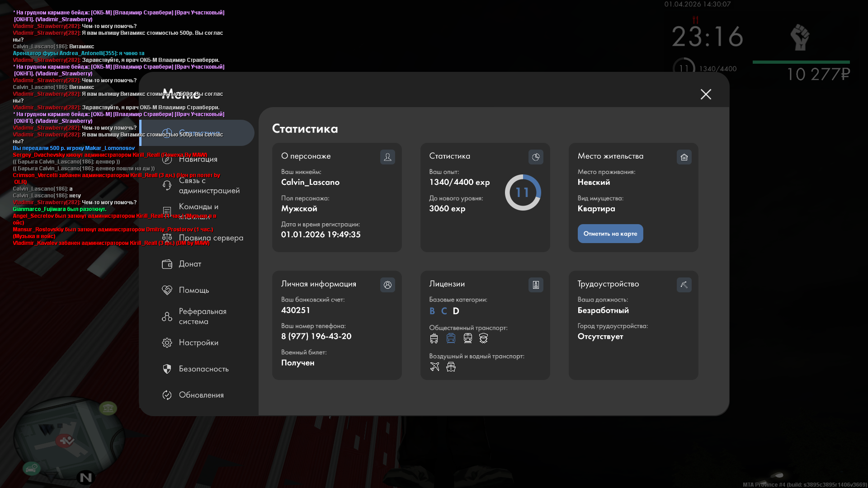This screenshot has height=488, width=868.
Task: Click the user circle icon in Личная информация
Action: pyautogui.click(x=387, y=285)
